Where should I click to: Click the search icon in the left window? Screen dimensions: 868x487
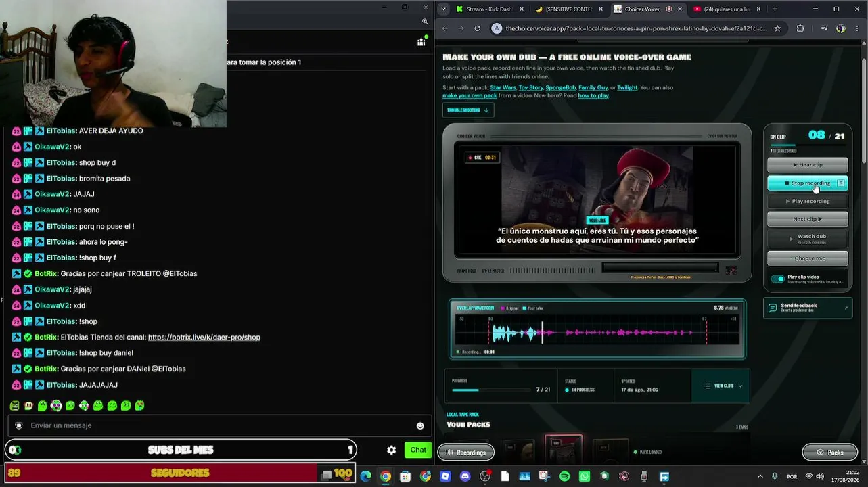tap(425, 22)
